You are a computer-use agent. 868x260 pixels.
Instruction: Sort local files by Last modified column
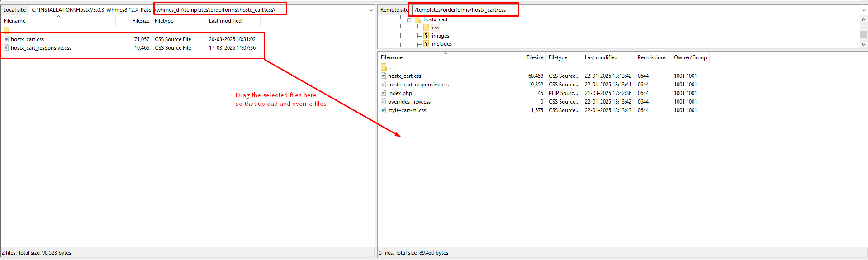(225, 21)
